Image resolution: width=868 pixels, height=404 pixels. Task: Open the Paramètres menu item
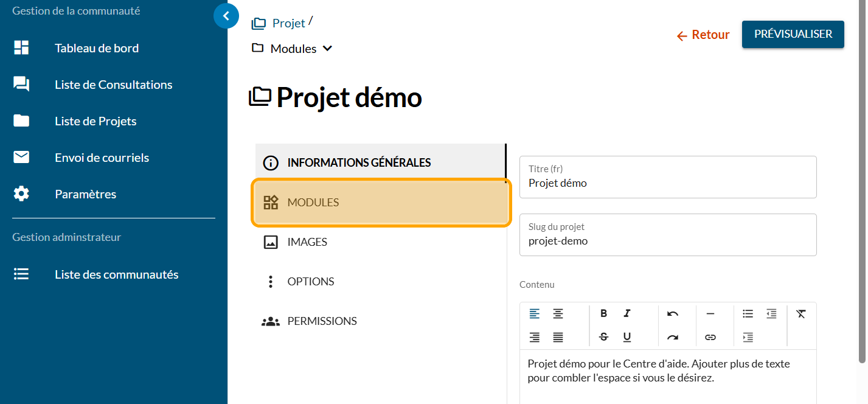point(85,194)
